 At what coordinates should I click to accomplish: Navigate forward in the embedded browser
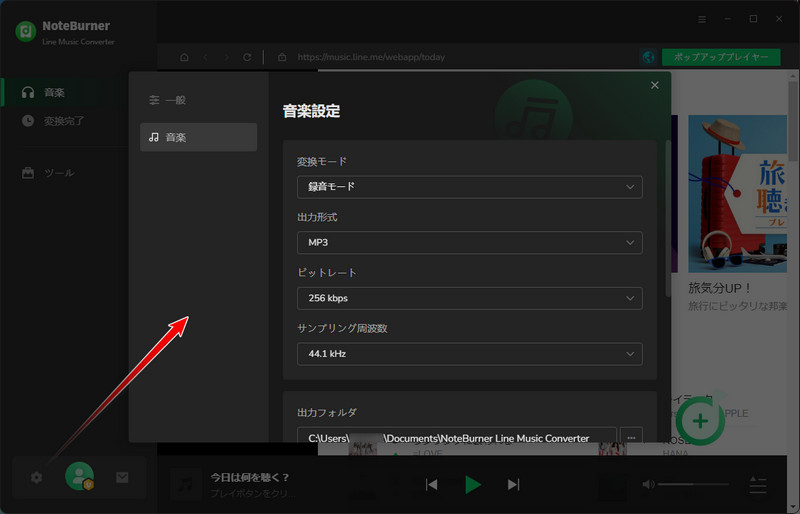pos(227,57)
